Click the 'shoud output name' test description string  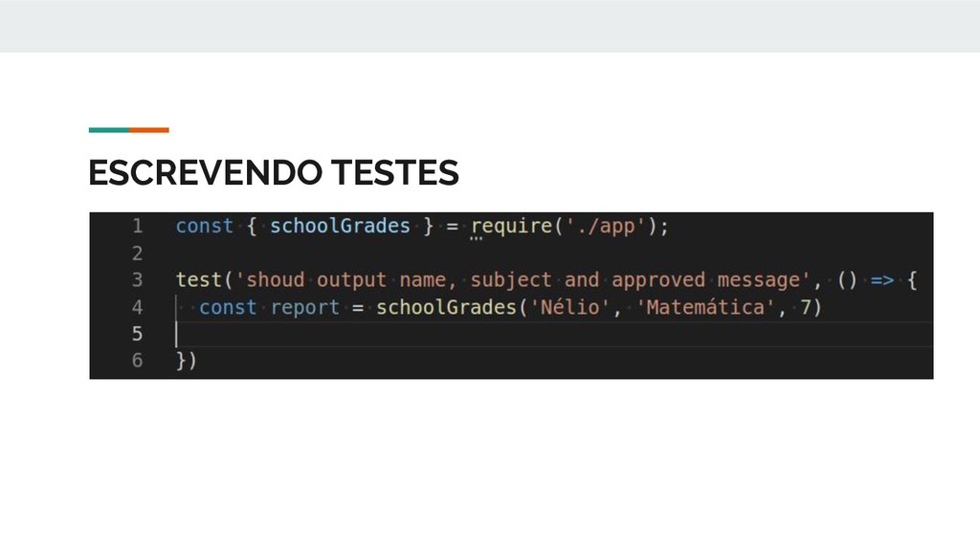(x=523, y=280)
